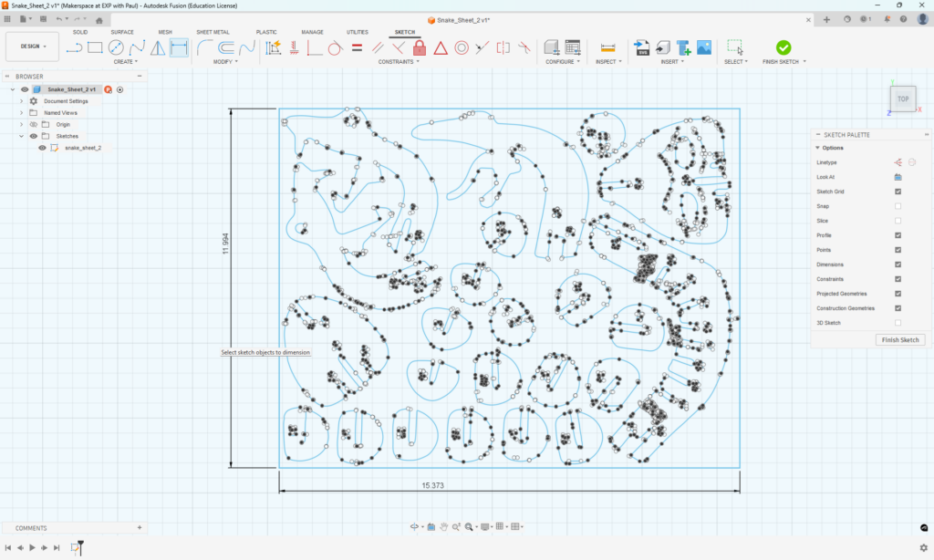Hide the snake_sheet_2 sketch visibility eye
Screen dimensions: 934x560
click(x=42, y=148)
